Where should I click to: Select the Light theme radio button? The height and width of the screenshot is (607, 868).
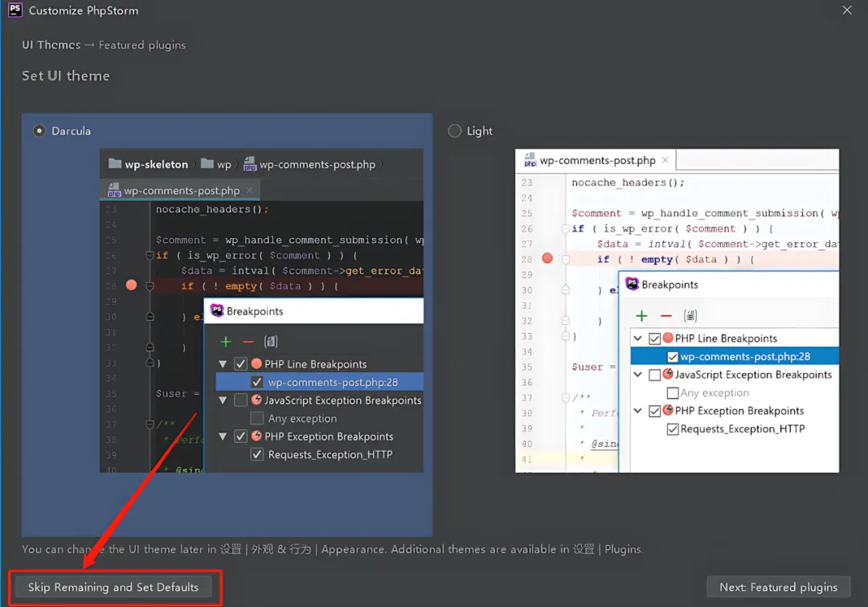(454, 131)
